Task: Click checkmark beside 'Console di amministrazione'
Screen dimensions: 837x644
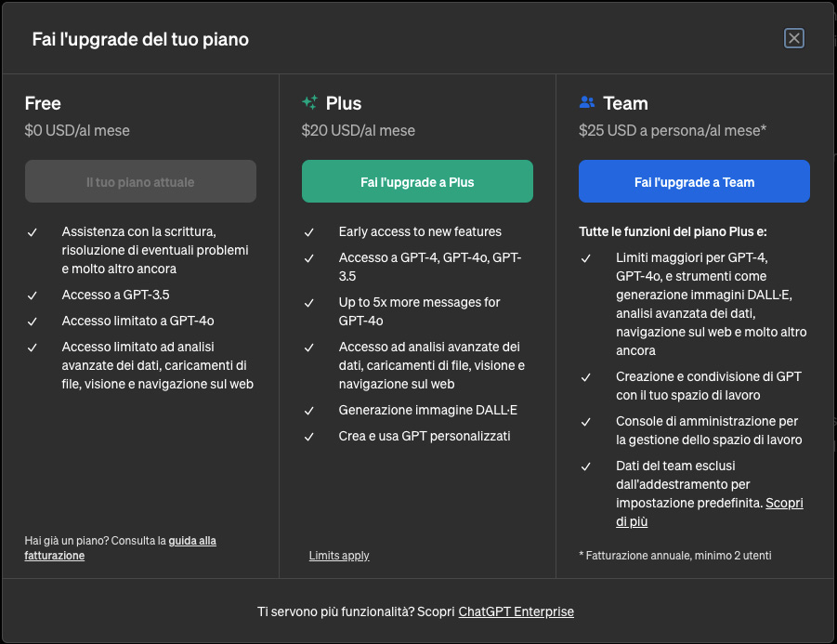Action: 586,422
